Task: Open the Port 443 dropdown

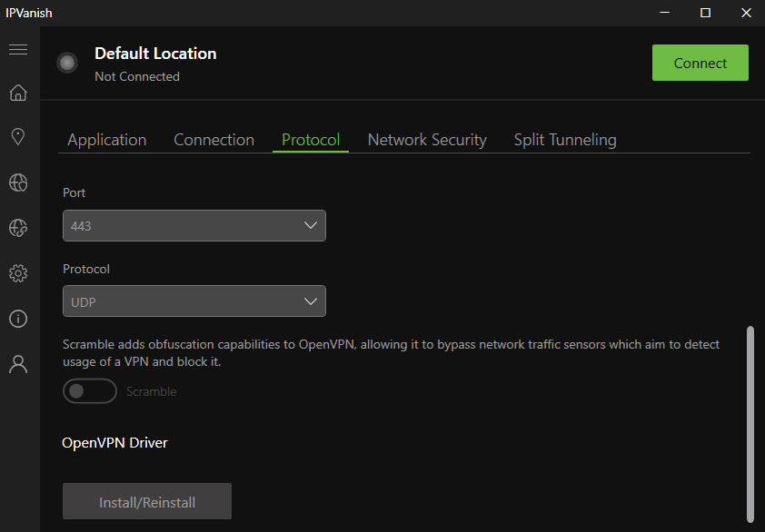Action: [x=194, y=226]
